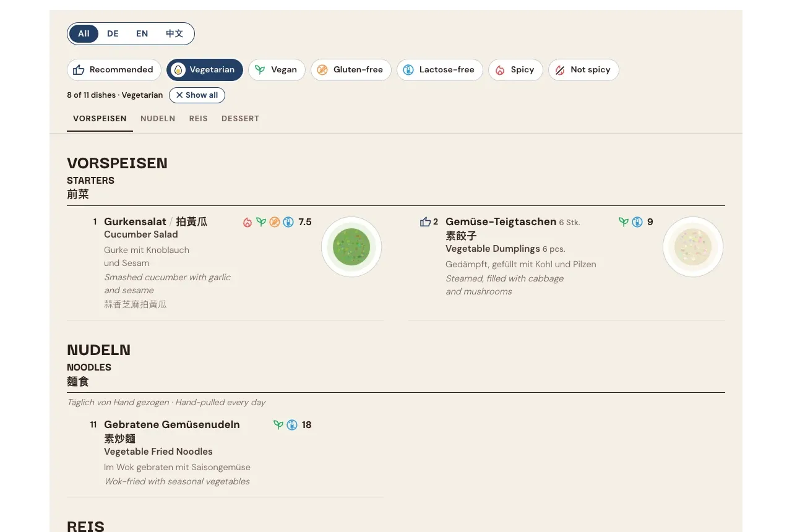Click the lactose-free icon on Gurkensalat

point(288,222)
